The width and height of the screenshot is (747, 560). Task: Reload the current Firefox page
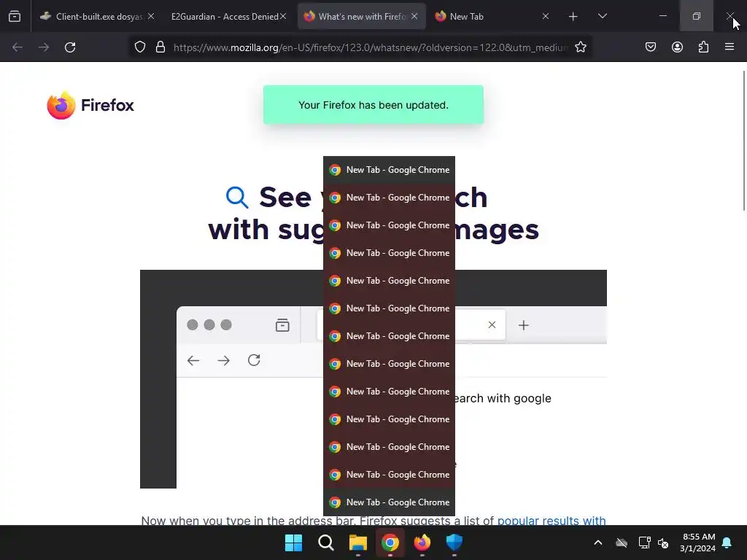click(x=70, y=47)
